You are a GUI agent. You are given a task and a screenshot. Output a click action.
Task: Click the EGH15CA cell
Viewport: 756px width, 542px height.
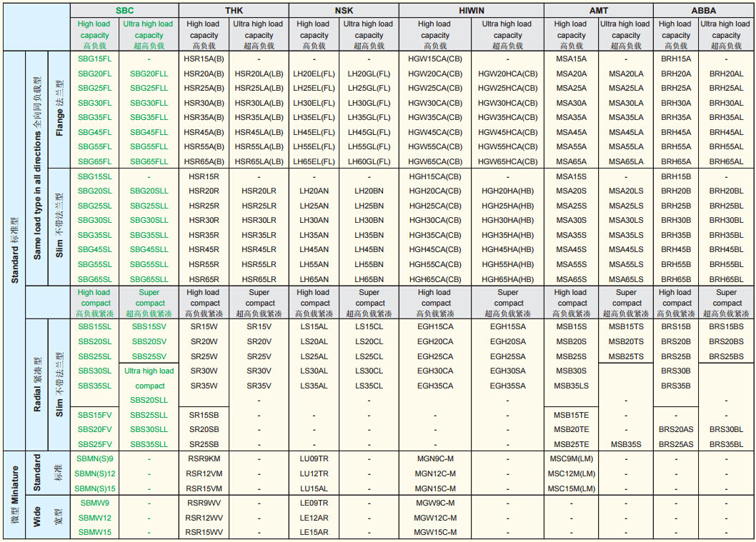click(x=435, y=326)
